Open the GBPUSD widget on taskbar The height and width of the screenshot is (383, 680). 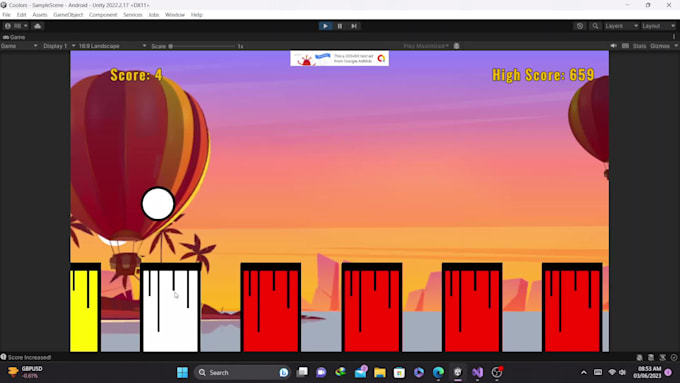point(26,373)
